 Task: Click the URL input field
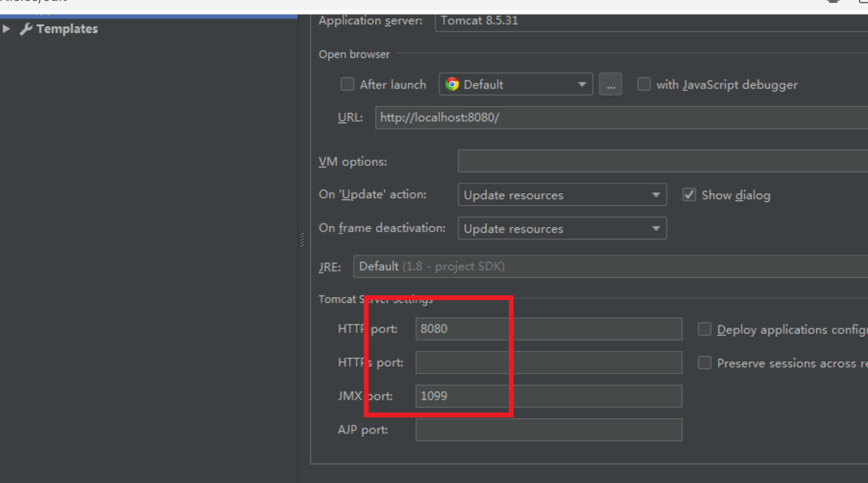[x=622, y=118]
